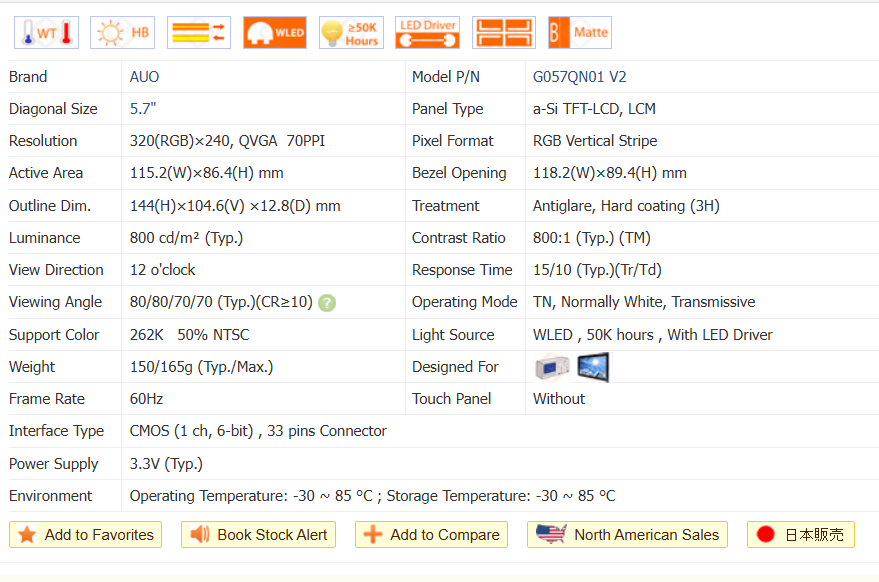
Task: Click the green help icon beside Viewing Angle
Action: coord(327,303)
